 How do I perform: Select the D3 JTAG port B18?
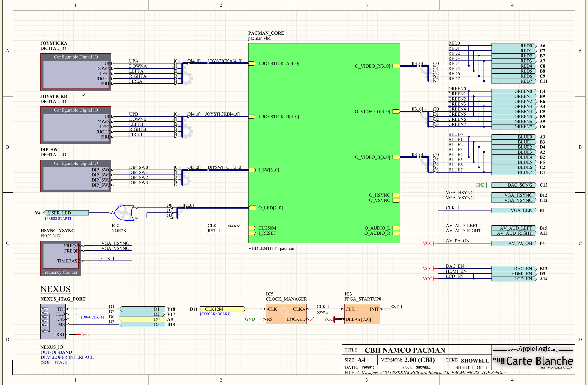coord(142,324)
